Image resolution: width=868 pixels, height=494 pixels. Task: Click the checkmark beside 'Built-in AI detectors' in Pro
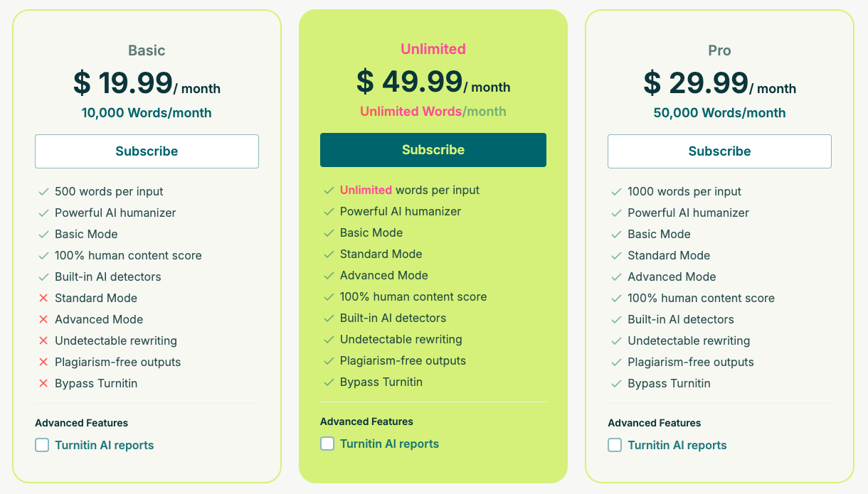[x=615, y=319]
